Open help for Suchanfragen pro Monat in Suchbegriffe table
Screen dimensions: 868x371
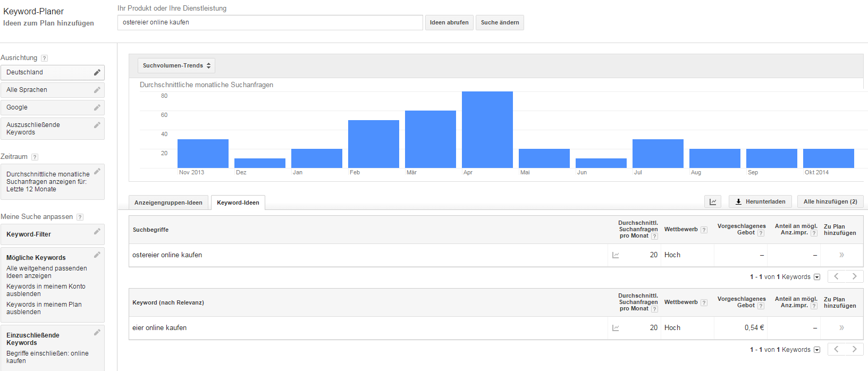click(654, 236)
